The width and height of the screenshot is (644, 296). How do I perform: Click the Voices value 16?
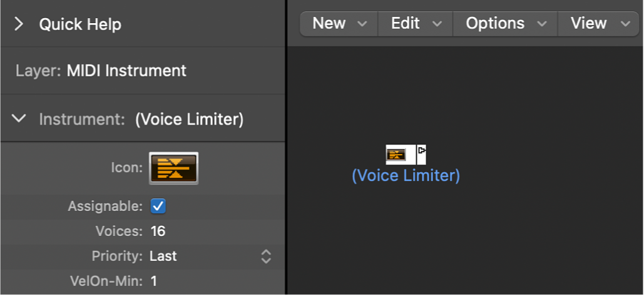158,231
